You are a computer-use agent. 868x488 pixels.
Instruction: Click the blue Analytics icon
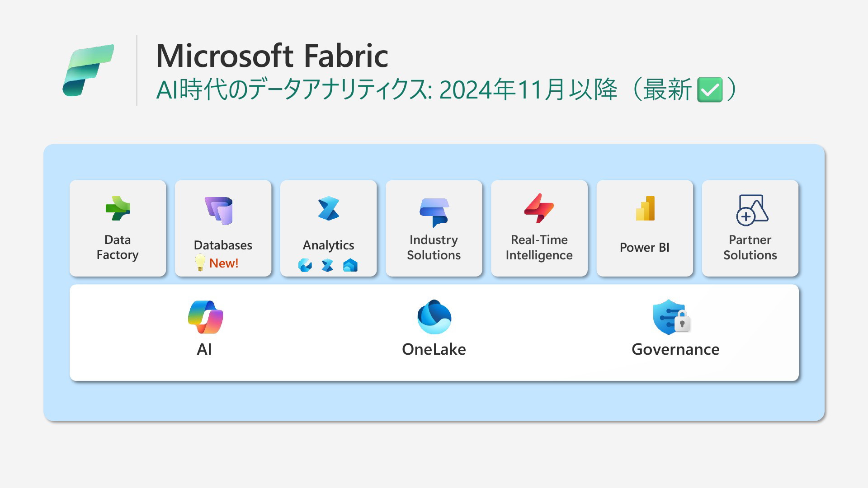329,208
